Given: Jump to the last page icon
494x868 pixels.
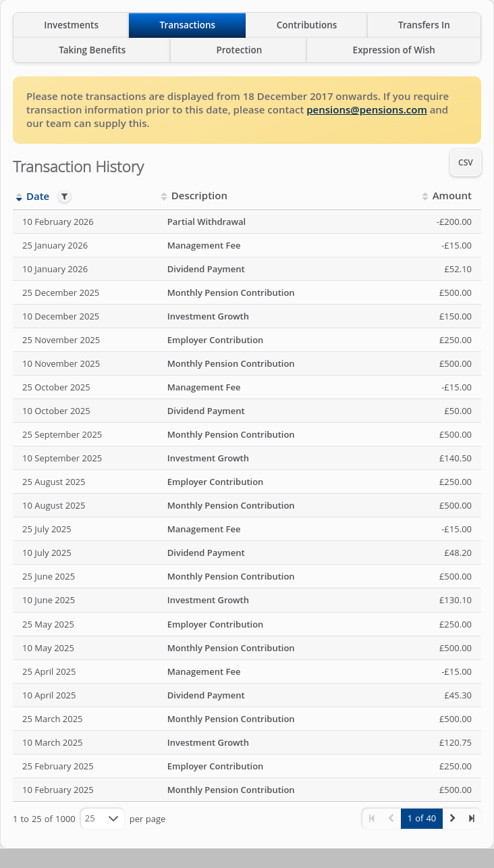Looking at the screenshot, I should click(472, 818).
